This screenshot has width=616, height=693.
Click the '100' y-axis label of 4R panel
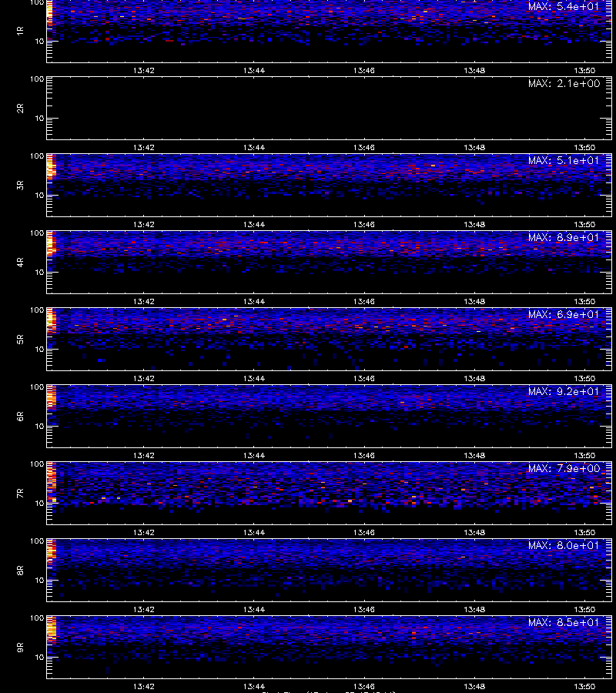click(37, 233)
